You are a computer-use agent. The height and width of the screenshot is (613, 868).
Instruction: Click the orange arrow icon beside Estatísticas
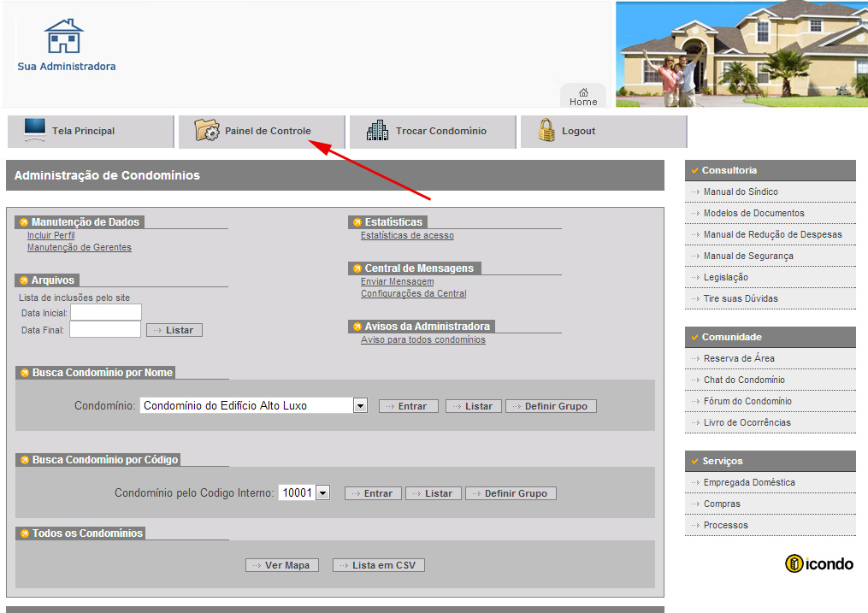(357, 222)
